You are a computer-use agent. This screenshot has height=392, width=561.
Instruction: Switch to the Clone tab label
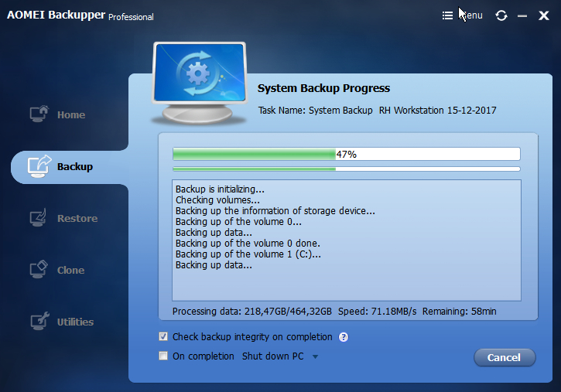coord(71,270)
